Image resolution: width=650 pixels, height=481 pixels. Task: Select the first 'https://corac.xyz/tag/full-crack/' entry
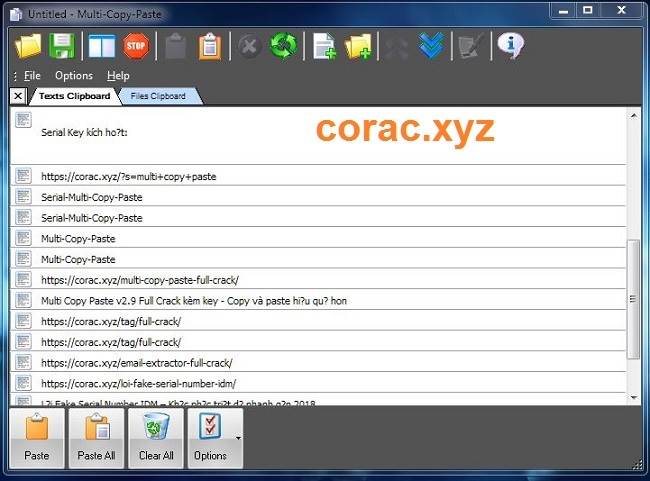318,321
